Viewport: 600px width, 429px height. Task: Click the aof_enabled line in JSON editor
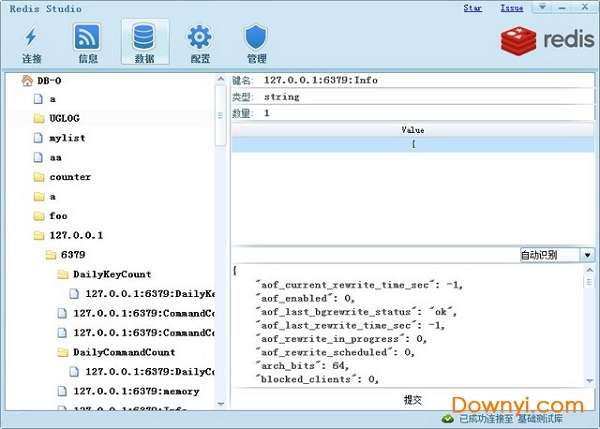tap(306, 299)
